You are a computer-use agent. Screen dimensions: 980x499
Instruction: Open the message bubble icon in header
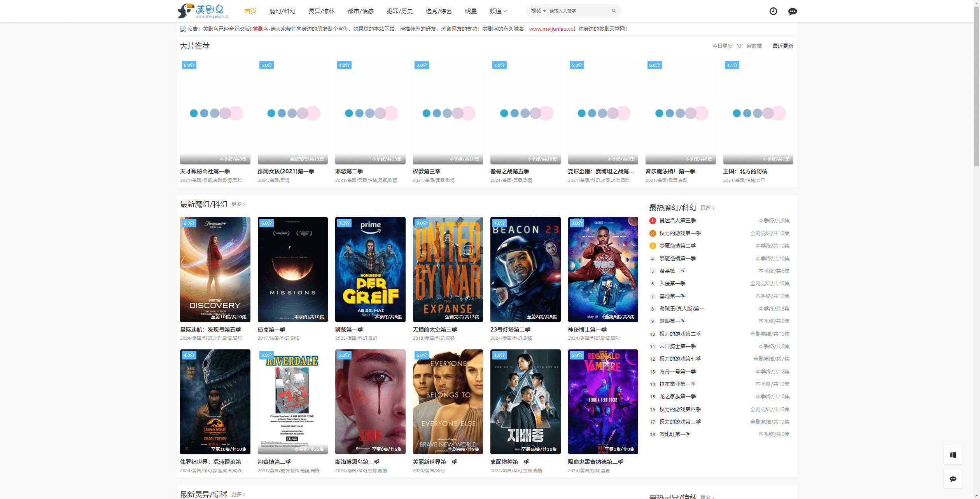[793, 11]
